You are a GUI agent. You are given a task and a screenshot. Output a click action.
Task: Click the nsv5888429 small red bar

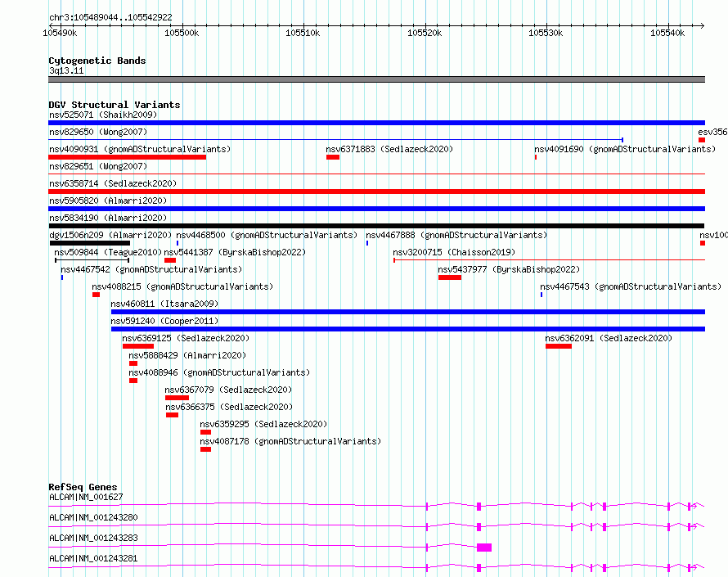[133, 363]
